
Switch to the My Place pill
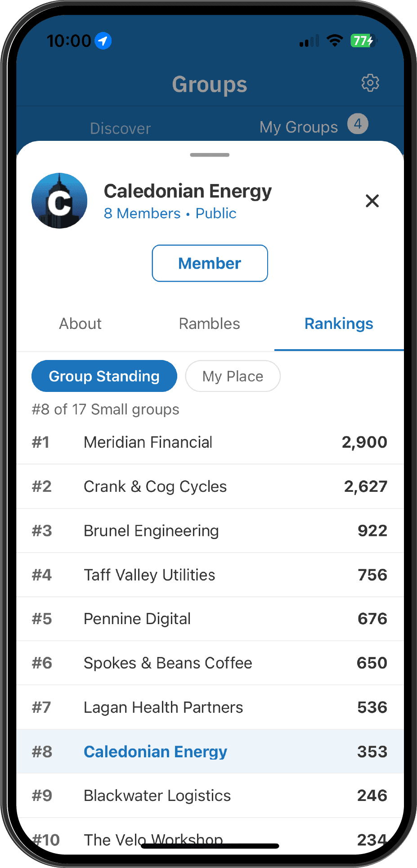coord(233,376)
